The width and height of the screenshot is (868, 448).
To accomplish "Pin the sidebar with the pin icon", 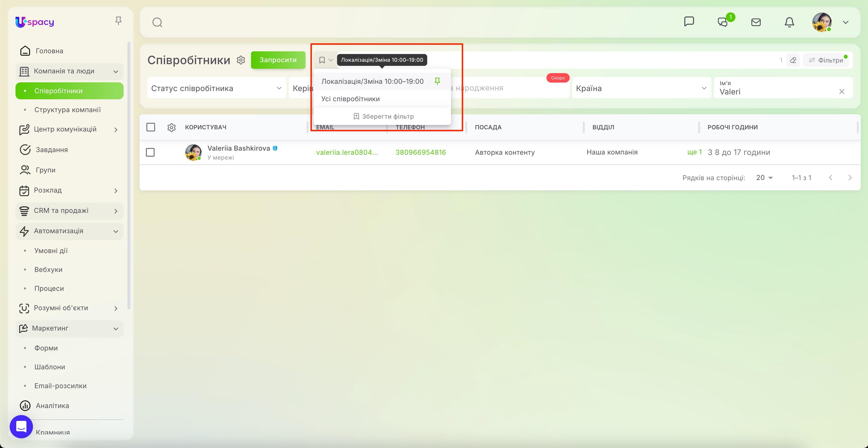I will (x=118, y=21).
